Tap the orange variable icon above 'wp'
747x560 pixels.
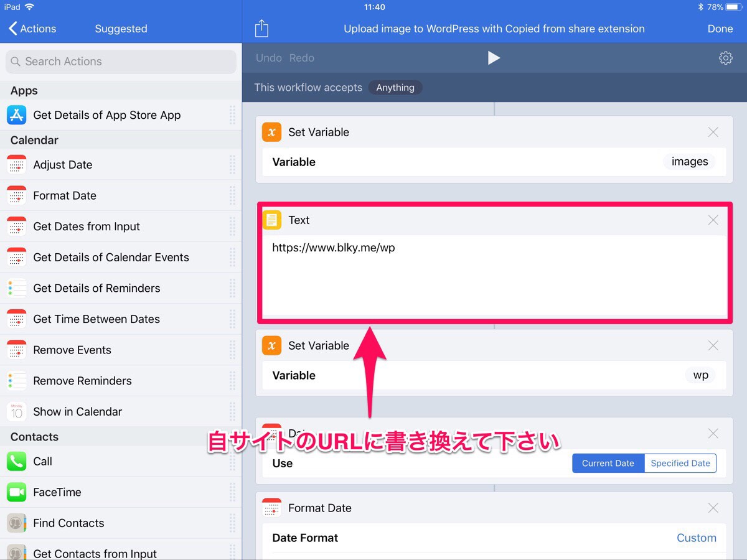[x=272, y=345]
